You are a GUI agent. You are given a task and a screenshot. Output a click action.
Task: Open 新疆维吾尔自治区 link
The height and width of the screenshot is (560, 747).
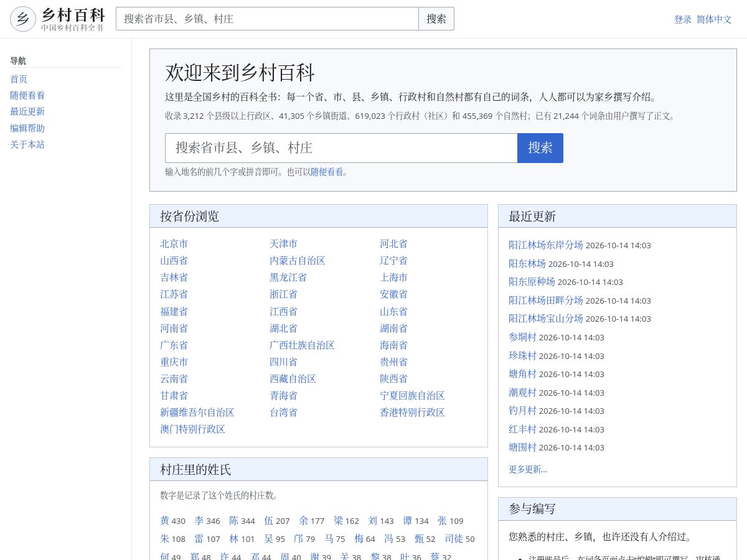tap(197, 412)
